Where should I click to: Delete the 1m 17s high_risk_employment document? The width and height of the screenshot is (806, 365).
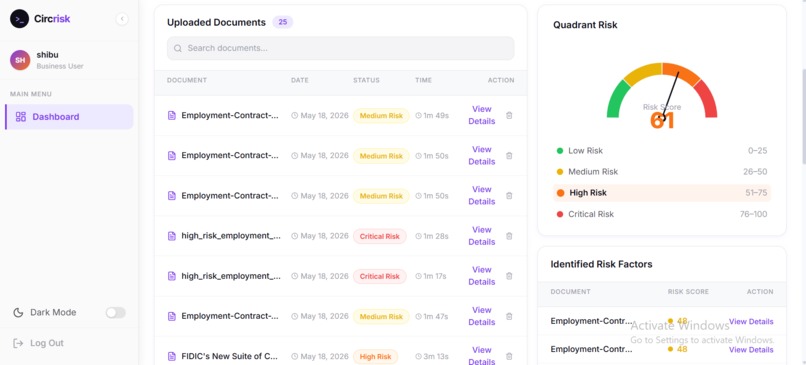coord(509,276)
